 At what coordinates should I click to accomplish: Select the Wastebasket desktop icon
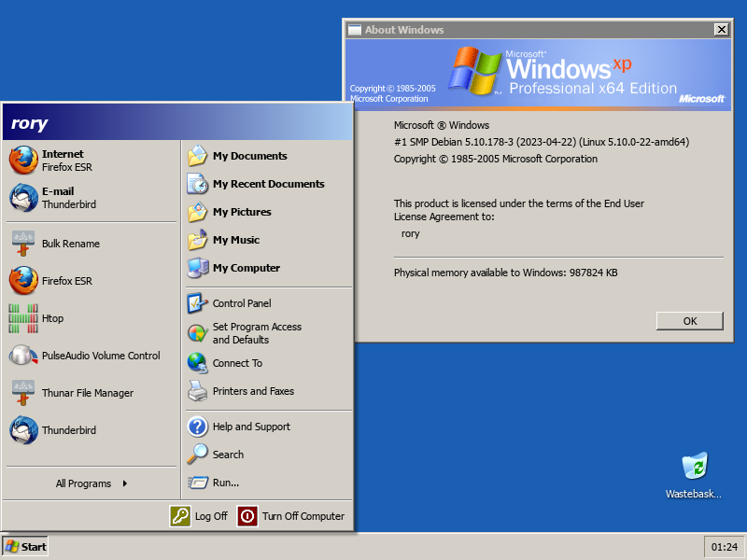(695, 466)
